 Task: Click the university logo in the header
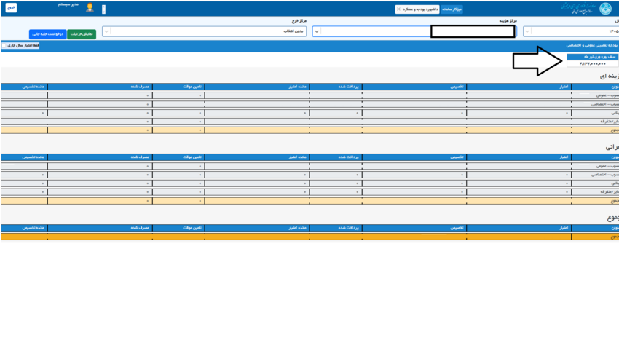pyautogui.click(x=605, y=8)
